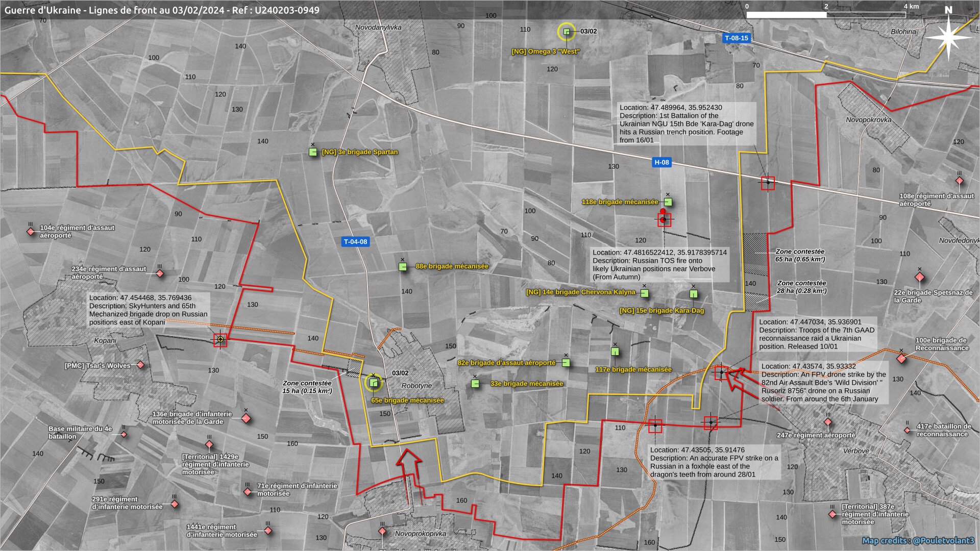Click the Russian TOS fire description box

pyautogui.click(x=660, y=265)
